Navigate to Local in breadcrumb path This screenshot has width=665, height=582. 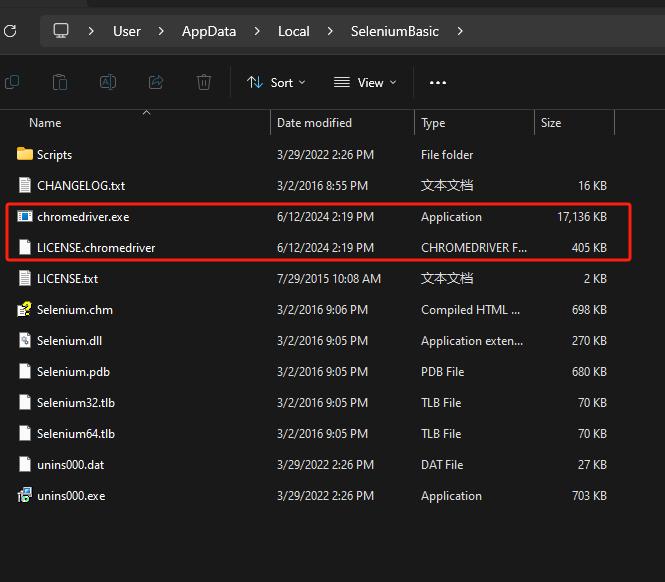(293, 31)
